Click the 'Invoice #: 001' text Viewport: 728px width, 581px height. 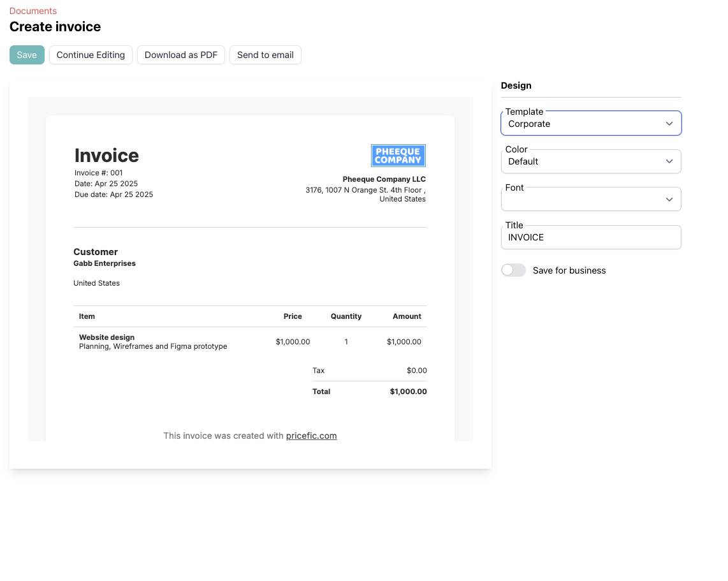98,173
